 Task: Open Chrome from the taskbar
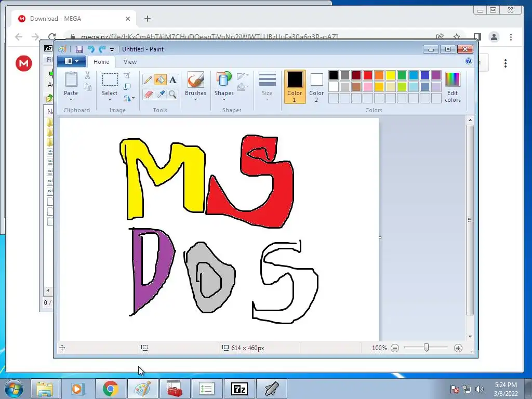pos(111,389)
